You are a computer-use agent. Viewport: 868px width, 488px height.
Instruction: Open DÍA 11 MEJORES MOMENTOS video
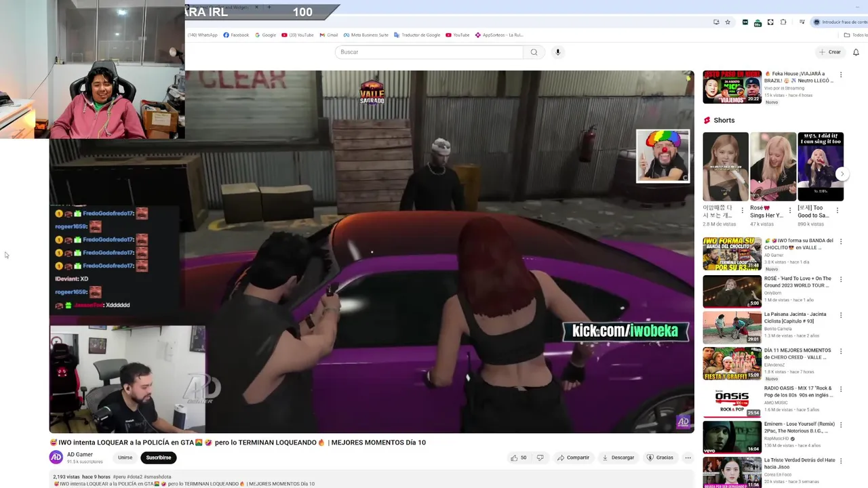click(x=732, y=364)
